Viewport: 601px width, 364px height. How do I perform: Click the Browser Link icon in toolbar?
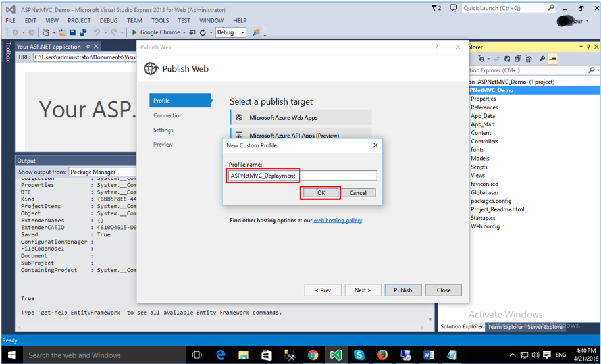pos(192,32)
